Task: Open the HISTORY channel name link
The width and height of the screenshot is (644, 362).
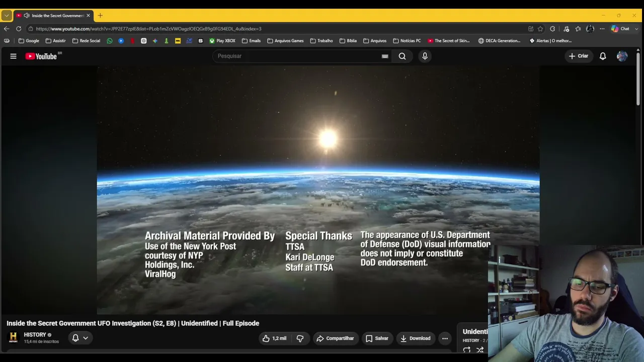Action: pos(35,335)
